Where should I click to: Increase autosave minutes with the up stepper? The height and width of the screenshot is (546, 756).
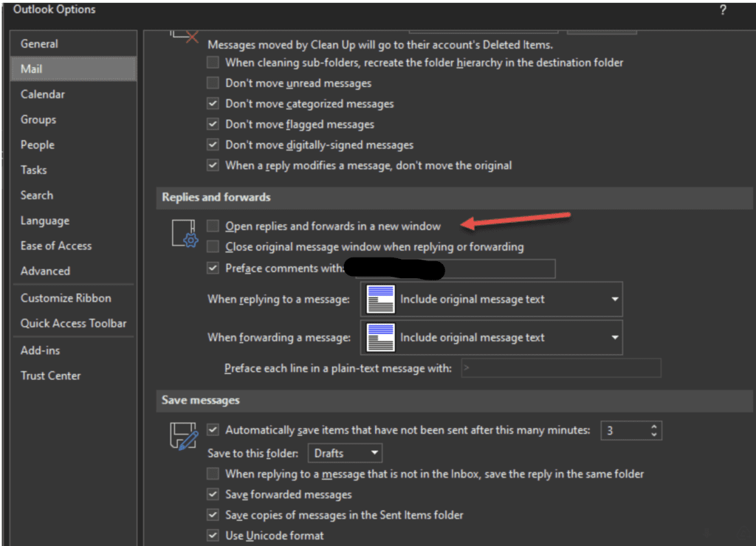[x=653, y=426]
